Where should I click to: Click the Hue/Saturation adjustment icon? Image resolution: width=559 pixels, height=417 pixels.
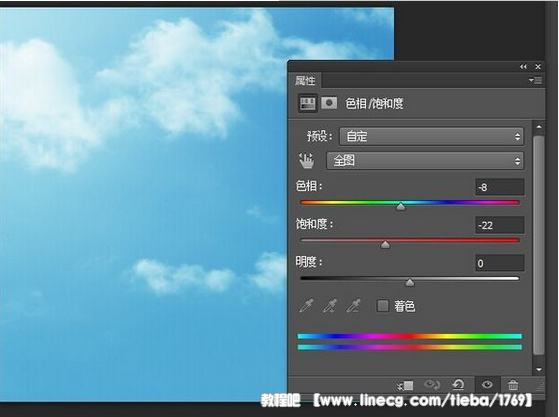click(307, 104)
